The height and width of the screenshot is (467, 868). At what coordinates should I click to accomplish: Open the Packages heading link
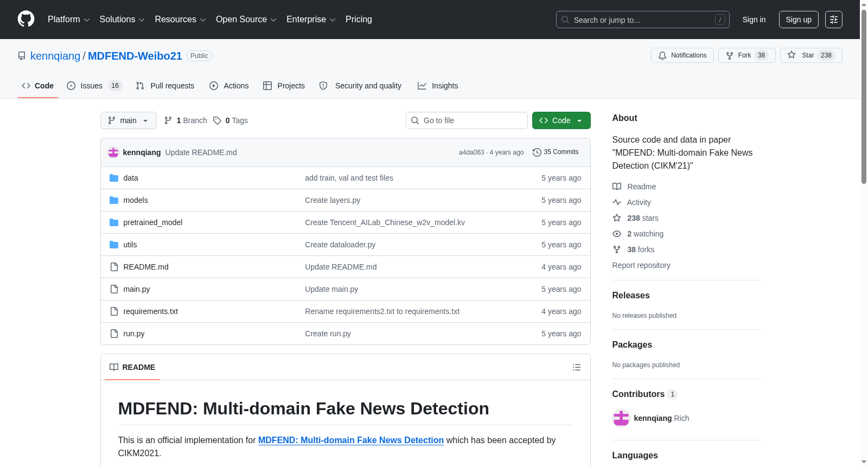632,345
